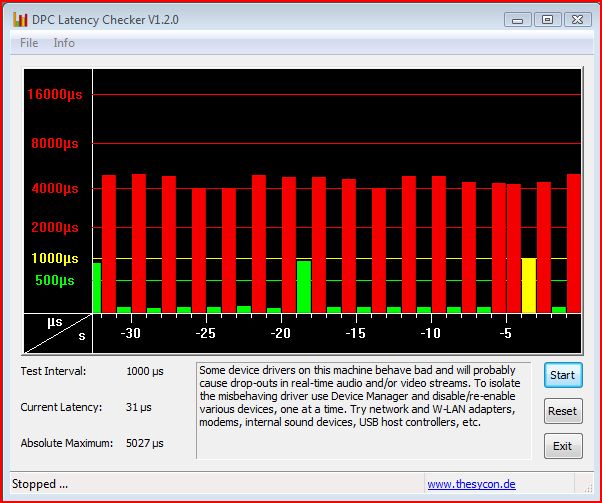Viewport: 602px width, 503px height.
Task: Open the File menu
Action: point(29,43)
